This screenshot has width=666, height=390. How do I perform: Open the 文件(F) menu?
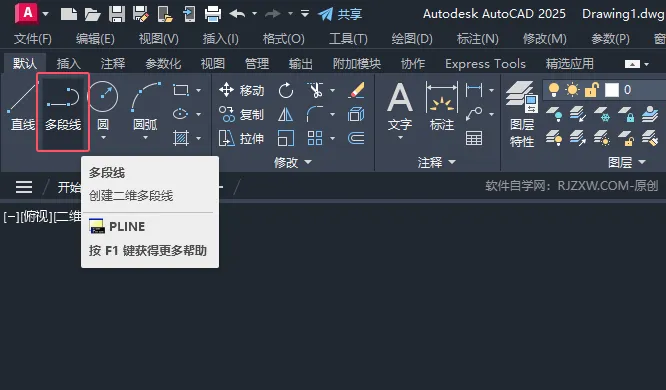click(33, 39)
